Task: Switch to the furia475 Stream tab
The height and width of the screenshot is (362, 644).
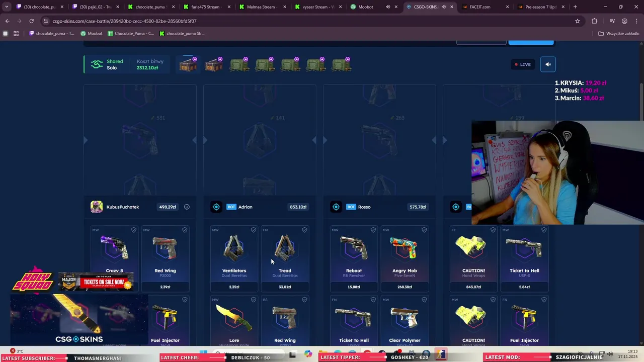Action: (x=206, y=7)
